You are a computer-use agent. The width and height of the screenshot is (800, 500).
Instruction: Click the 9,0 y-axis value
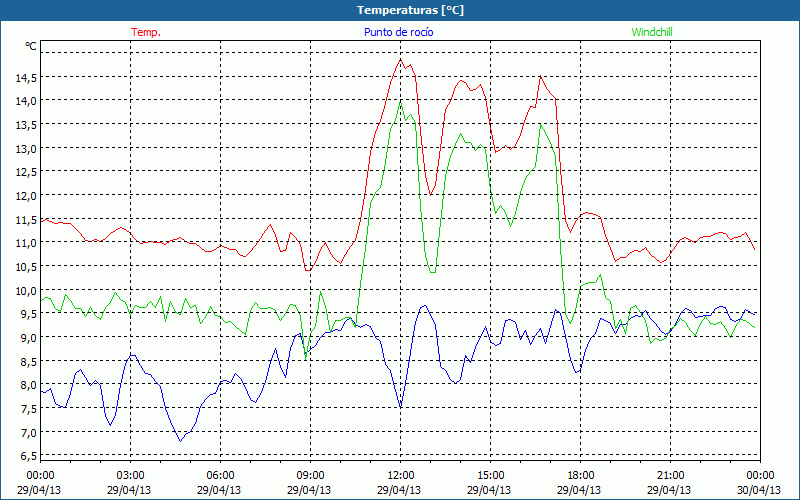click(29, 338)
